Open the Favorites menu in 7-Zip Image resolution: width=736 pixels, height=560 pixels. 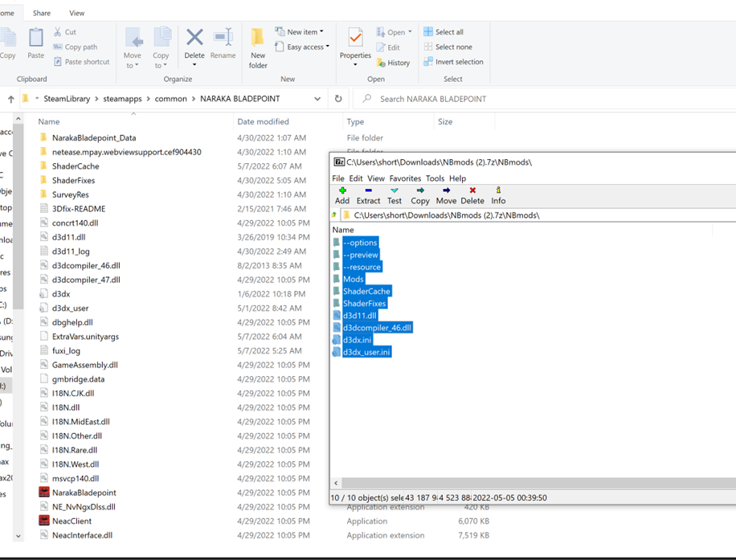coord(405,178)
